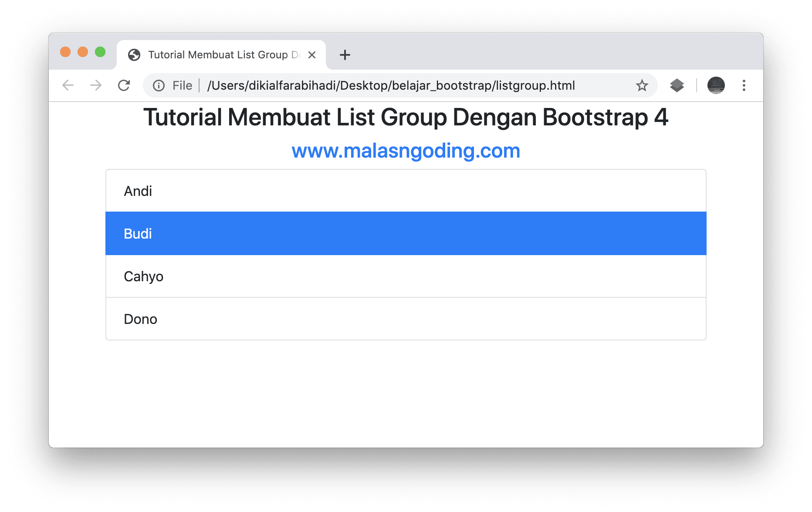Click the back navigation arrow
812x512 pixels.
click(x=68, y=85)
